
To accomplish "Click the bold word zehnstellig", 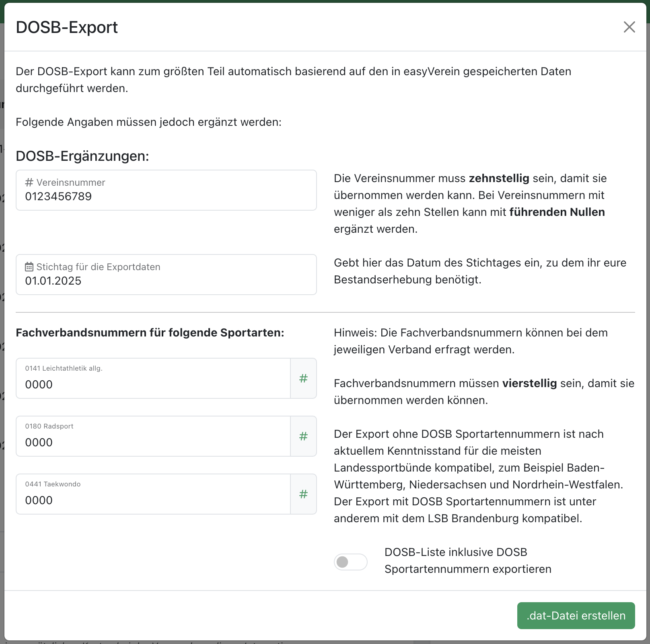I will coord(499,178).
